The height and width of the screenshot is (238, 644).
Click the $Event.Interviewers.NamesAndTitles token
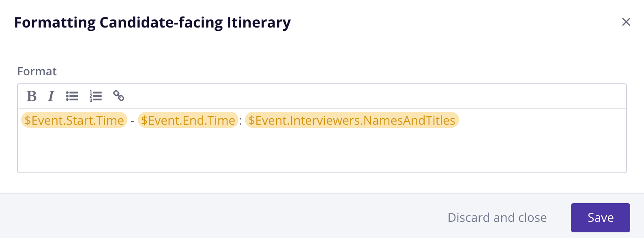click(352, 120)
